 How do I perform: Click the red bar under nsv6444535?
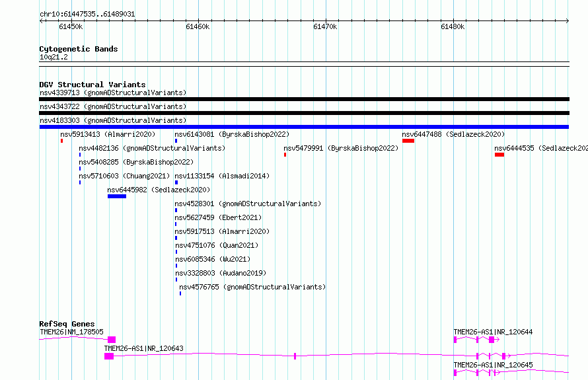(499, 155)
